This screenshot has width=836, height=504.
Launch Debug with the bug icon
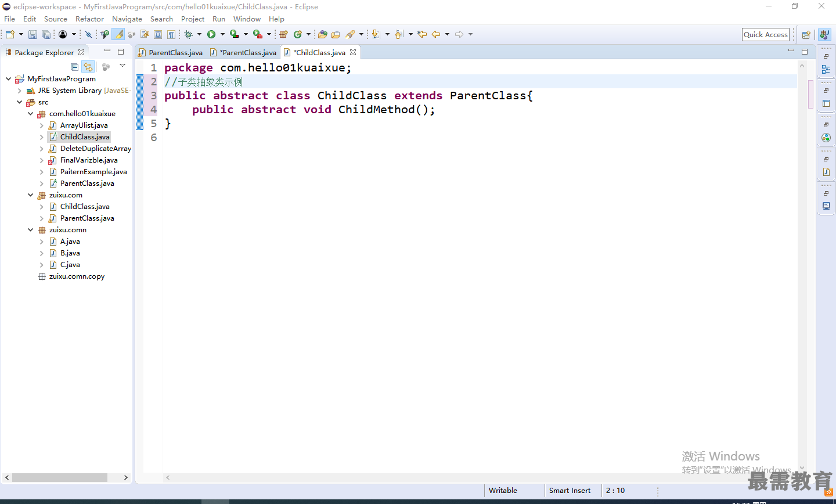189,34
